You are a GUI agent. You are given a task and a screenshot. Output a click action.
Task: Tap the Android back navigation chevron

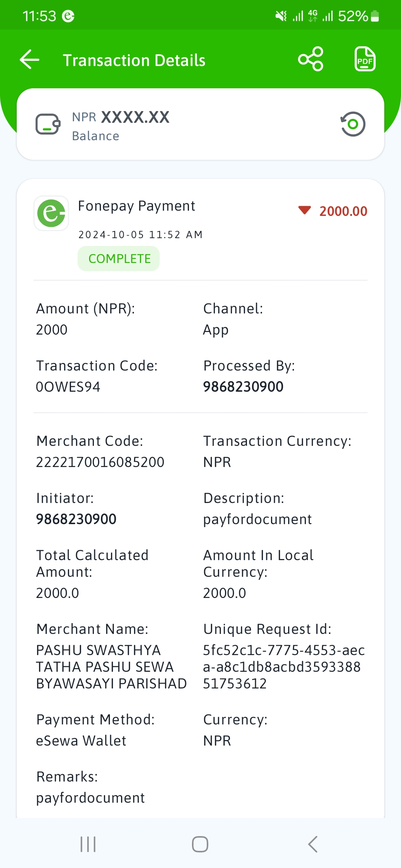tap(313, 844)
